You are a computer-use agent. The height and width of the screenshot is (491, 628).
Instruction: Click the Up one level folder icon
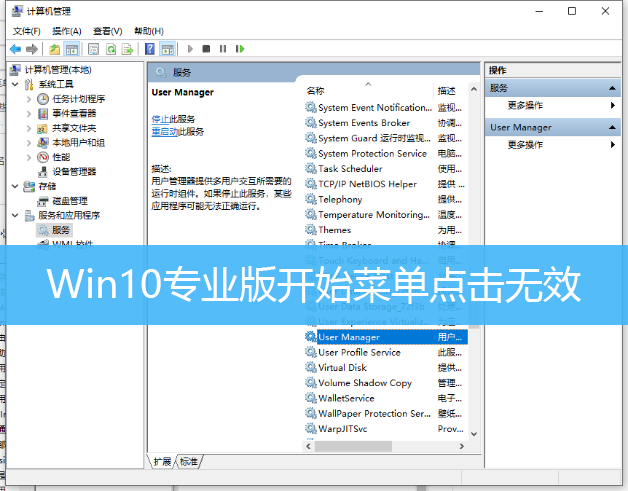tap(54, 49)
